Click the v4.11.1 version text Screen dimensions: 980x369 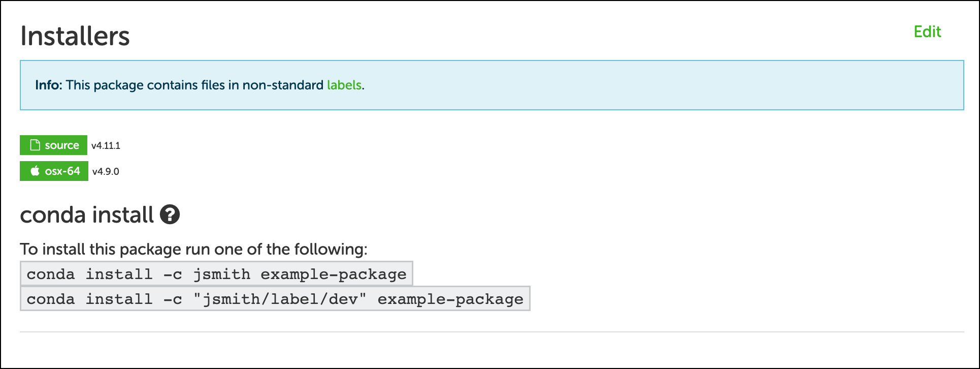point(106,146)
